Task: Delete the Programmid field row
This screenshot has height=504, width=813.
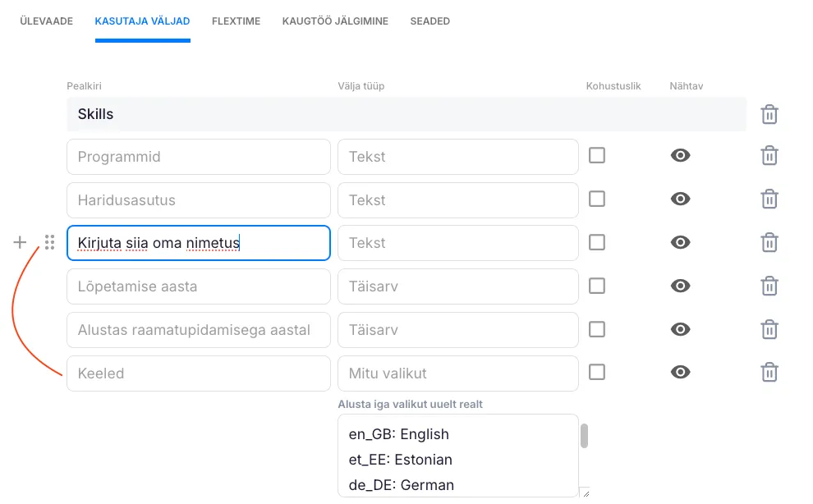Action: coord(769,156)
